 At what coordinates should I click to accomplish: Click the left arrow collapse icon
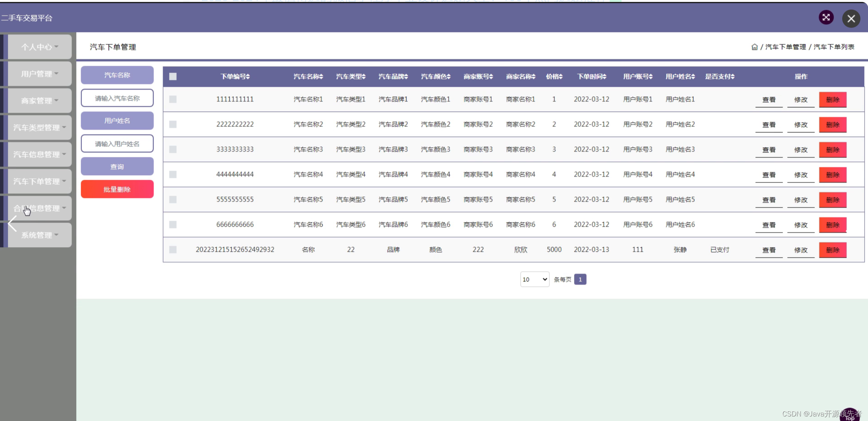coord(12,224)
